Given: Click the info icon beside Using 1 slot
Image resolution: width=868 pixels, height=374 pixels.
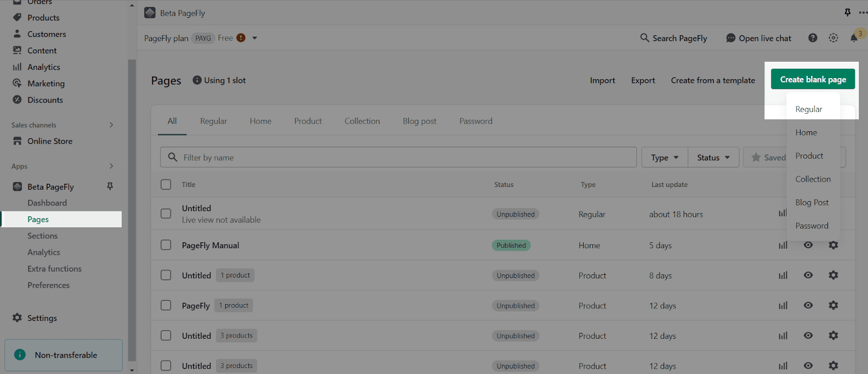Looking at the screenshot, I should (x=197, y=80).
